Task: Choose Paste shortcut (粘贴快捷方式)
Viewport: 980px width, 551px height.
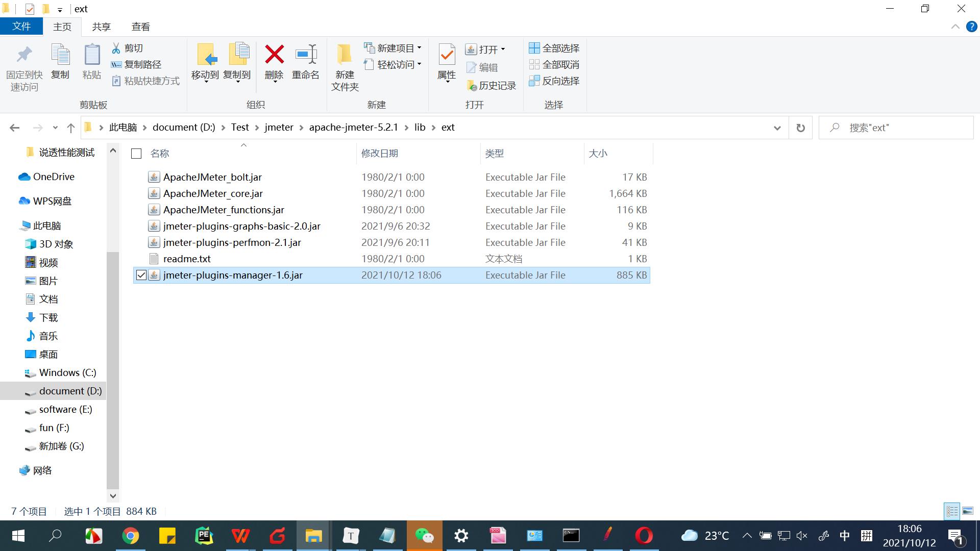Action: coord(145,81)
